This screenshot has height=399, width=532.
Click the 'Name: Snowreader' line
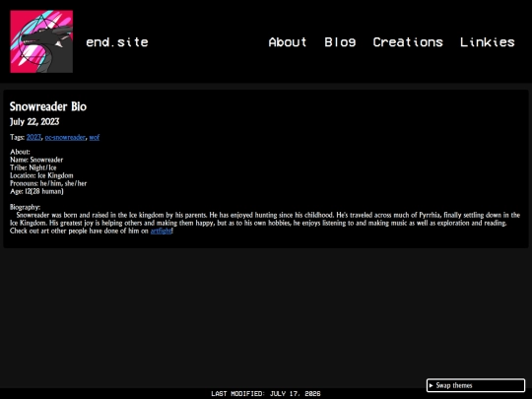pyautogui.click(x=36, y=160)
